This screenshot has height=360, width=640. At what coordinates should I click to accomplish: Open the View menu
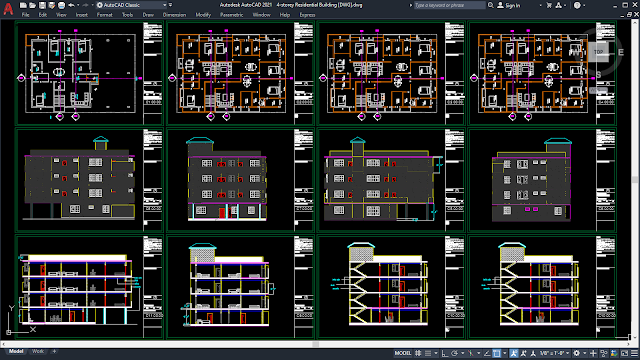click(61, 15)
